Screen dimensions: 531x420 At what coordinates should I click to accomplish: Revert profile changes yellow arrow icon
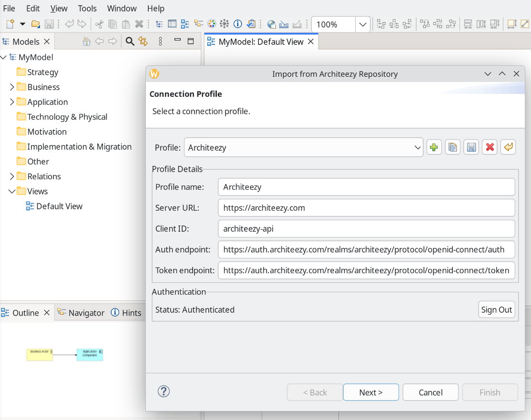(508, 147)
